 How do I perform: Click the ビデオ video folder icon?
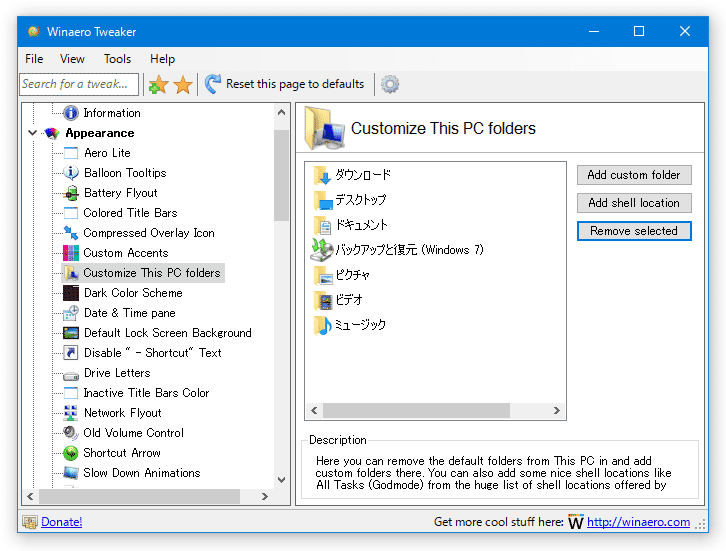coord(322,300)
